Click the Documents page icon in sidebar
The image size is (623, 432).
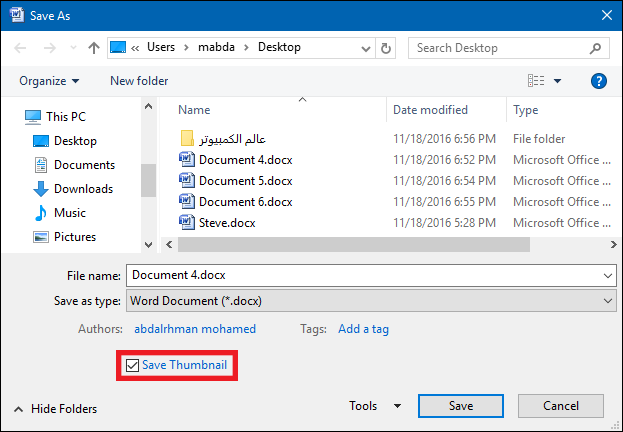click(x=41, y=165)
